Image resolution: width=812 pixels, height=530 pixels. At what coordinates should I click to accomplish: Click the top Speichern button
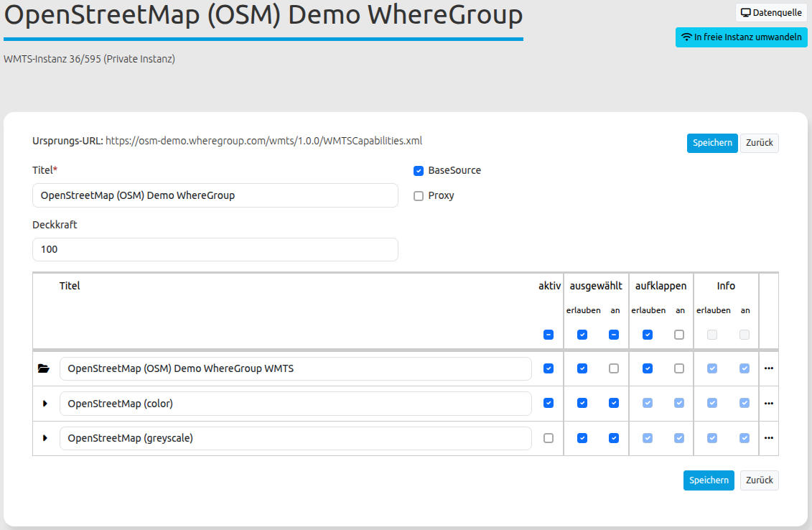[712, 143]
